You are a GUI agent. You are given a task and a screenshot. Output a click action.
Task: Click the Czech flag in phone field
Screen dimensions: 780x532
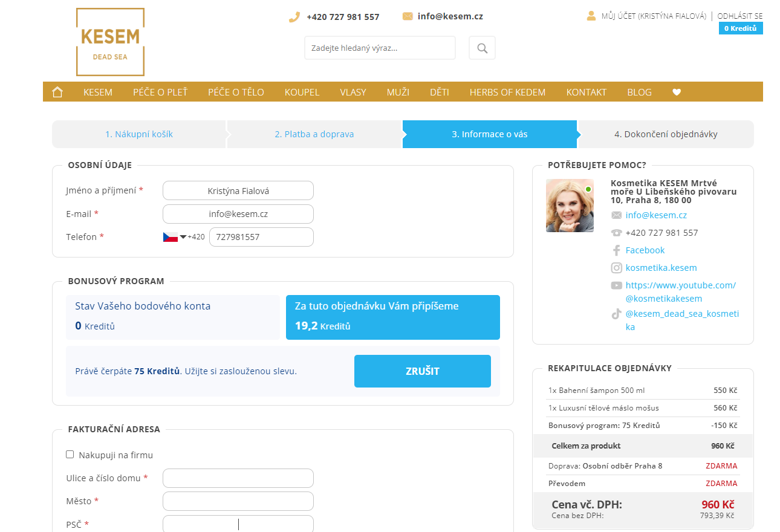coord(170,237)
